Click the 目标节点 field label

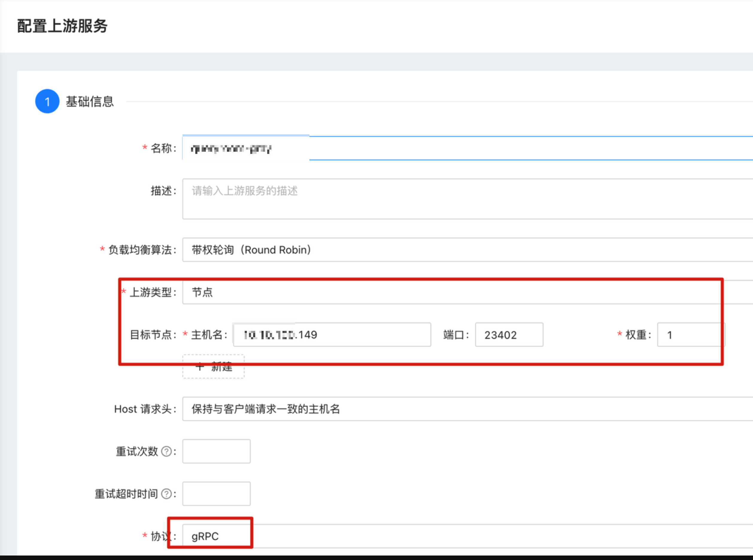[x=151, y=335]
